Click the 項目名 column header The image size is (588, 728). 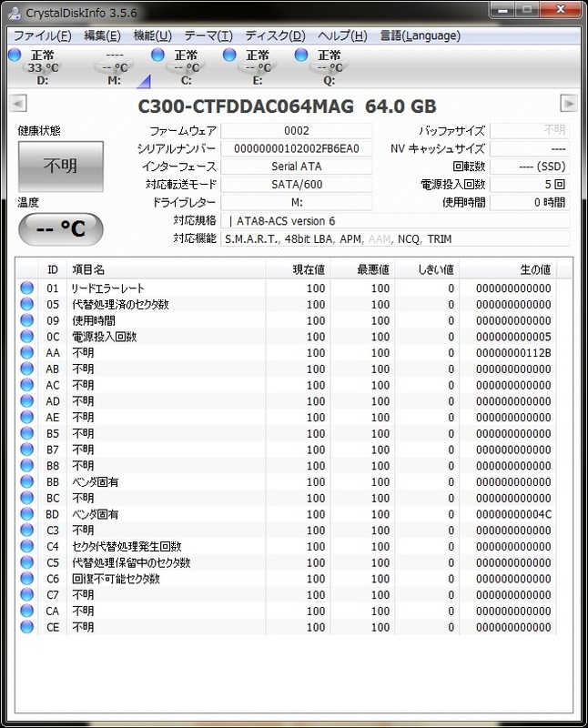point(167,269)
